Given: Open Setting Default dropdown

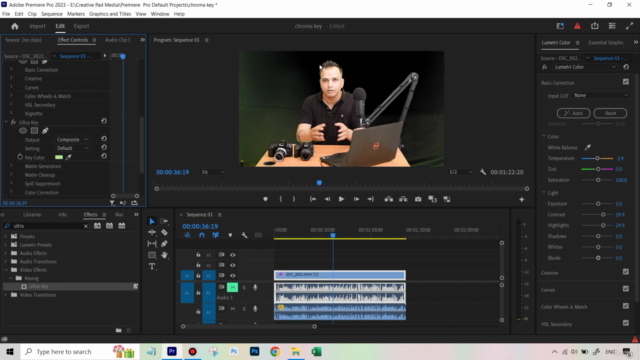Looking at the screenshot, I should tap(72, 148).
